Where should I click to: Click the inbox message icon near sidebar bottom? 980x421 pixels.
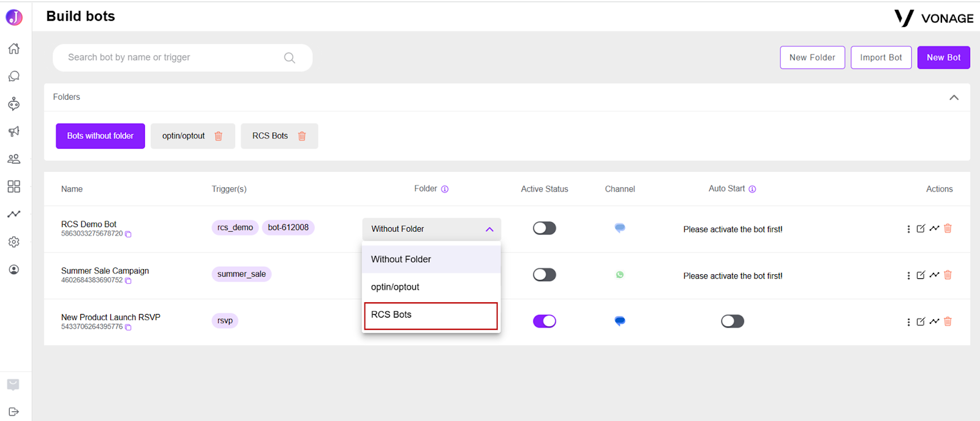tap(13, 384)
